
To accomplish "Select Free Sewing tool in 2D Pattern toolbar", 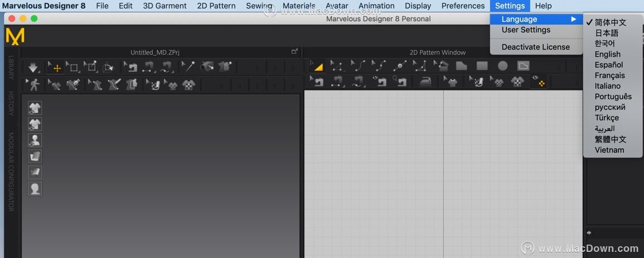I will pyautogui.click(x=359, y=82).
